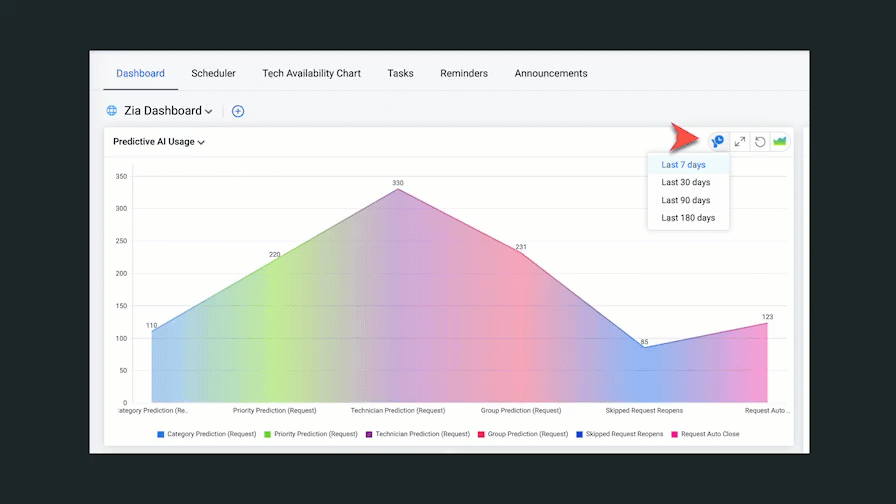Open the time period filter icon
896x504 pixels.
[718, 141]
